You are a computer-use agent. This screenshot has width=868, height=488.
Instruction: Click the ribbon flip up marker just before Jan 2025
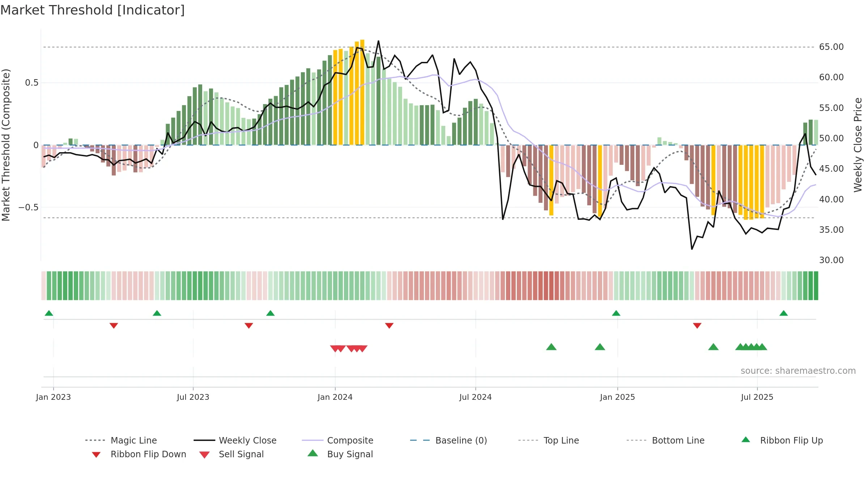click(616, 313)
